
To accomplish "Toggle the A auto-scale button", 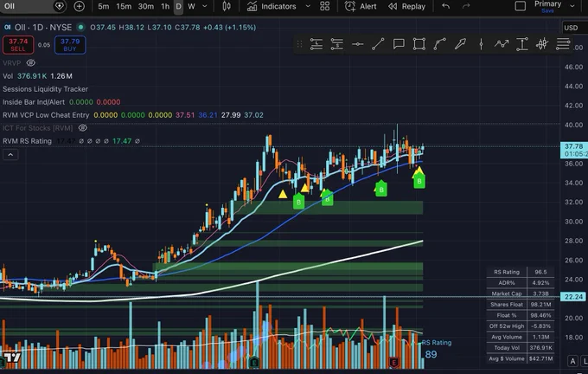I will (572, 361).
